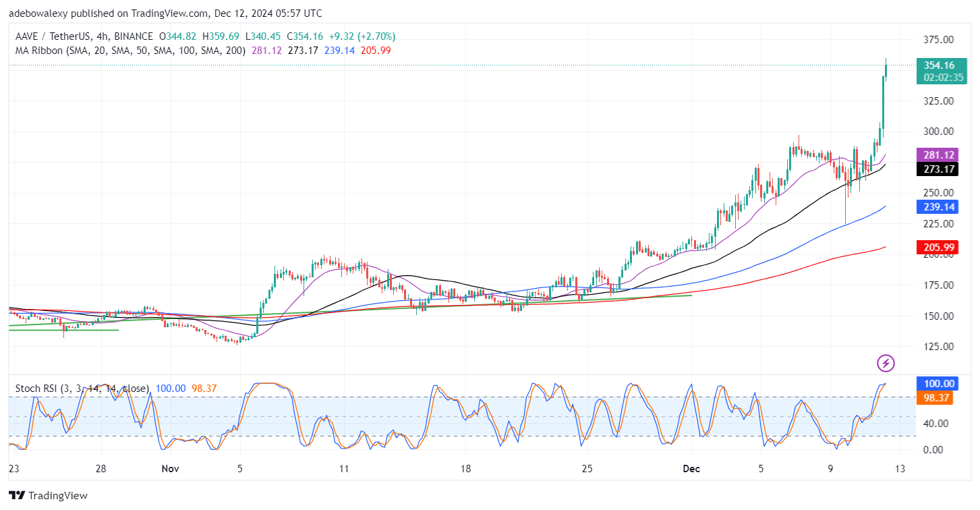Click the 0.00 Stoch RSI axis label
This screenshot has height=510, width=980.
(x=933, y=449)
